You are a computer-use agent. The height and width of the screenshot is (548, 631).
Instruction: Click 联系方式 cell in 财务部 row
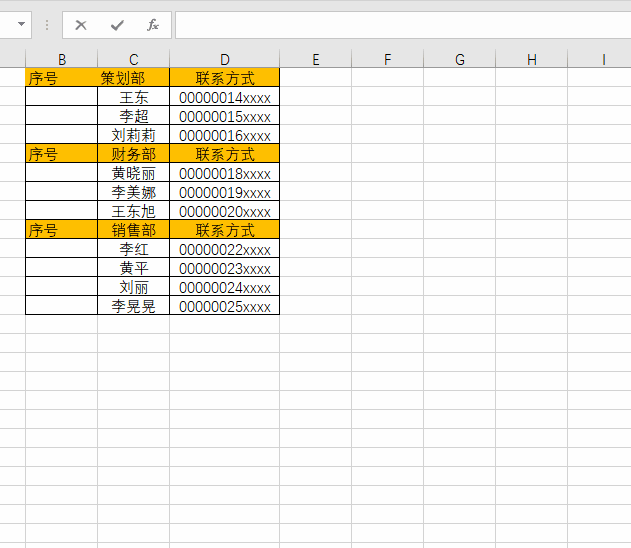(225, 153)
